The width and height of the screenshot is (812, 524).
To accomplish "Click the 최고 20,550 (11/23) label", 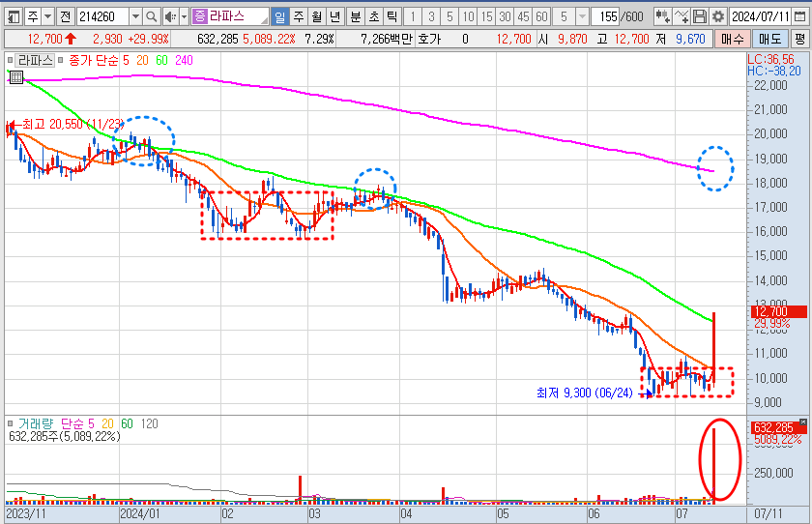I will tap(73, 125).
